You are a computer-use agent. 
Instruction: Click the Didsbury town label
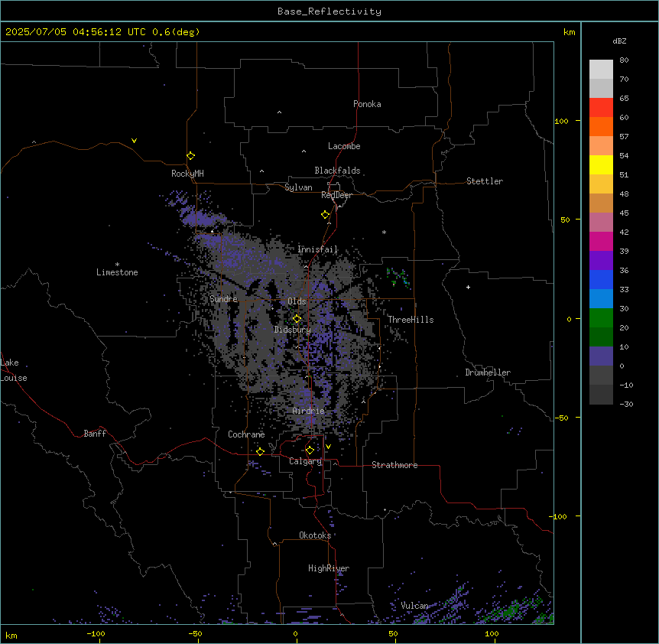pos(293,330)
